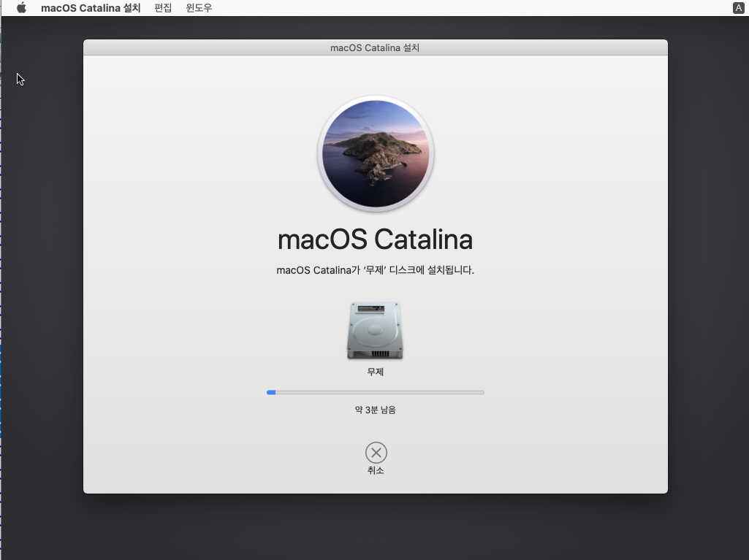Viewport: 749px width, 560px height.
Task: Select the hard drive disk icon
Action: 375,330
